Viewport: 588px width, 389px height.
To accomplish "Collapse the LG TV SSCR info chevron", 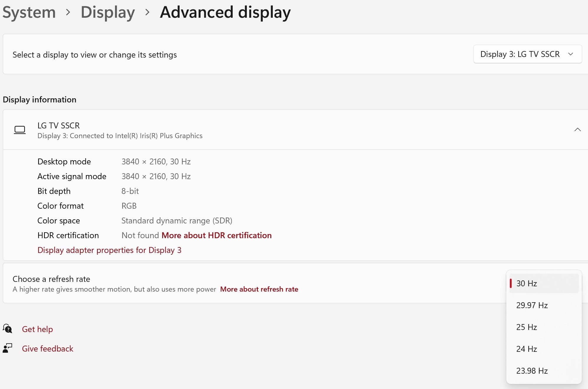I will click(577, 130).
